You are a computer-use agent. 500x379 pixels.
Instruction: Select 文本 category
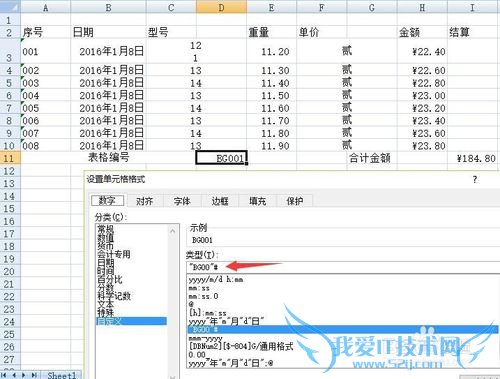105,304
